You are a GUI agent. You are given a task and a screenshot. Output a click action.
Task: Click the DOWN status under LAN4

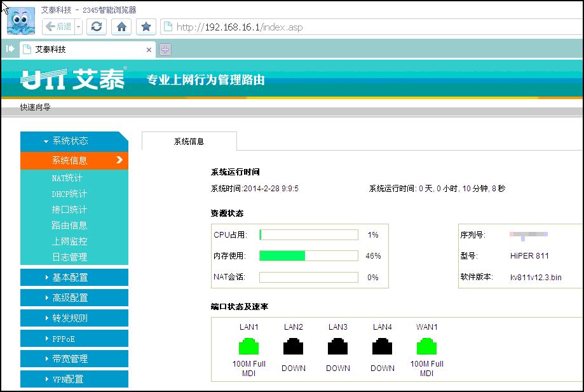click(383, 368)
